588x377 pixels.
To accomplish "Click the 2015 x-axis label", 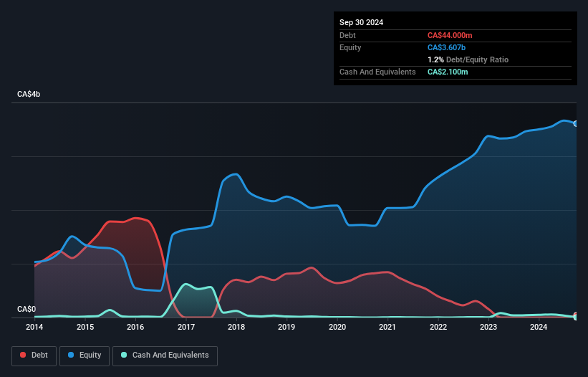I will click(x=85, y=327).
